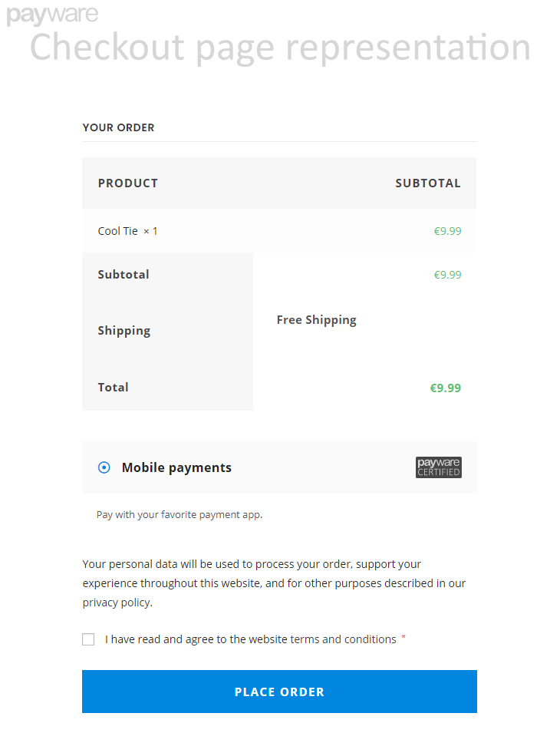This screenshot has width=560, height=756.
Task: Click the SUBTOTAL column header
Action: pos(428,183)
